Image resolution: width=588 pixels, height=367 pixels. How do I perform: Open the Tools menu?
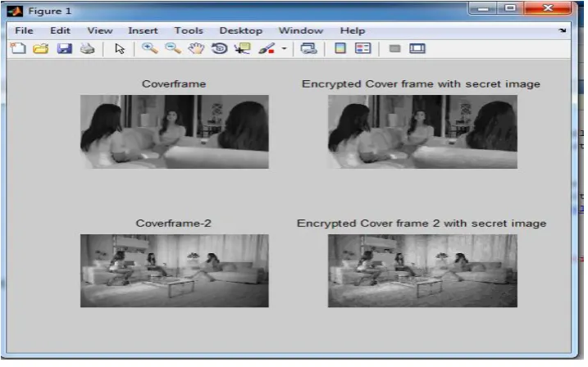pos(189,30)
